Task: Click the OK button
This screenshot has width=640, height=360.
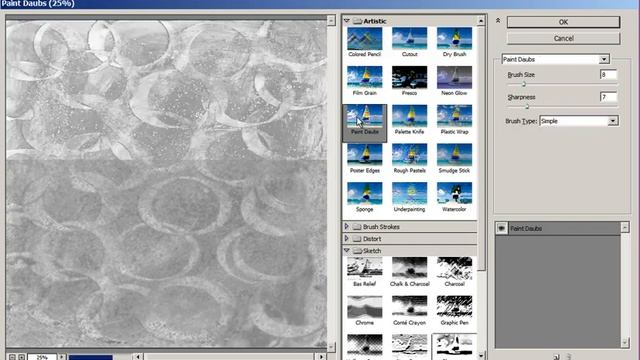Action: 563,22
